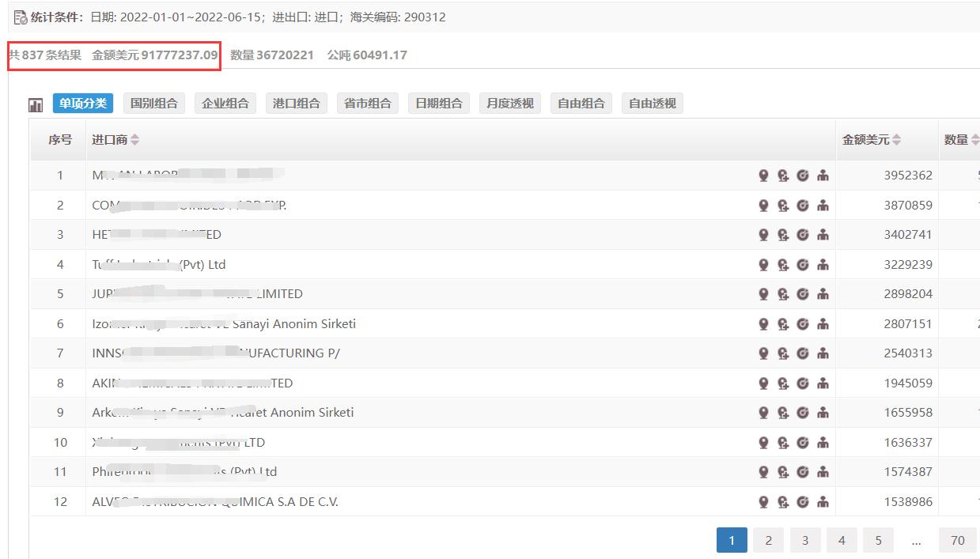
Task: Click the amount 1945059
Action: click(x=908, y=383)
